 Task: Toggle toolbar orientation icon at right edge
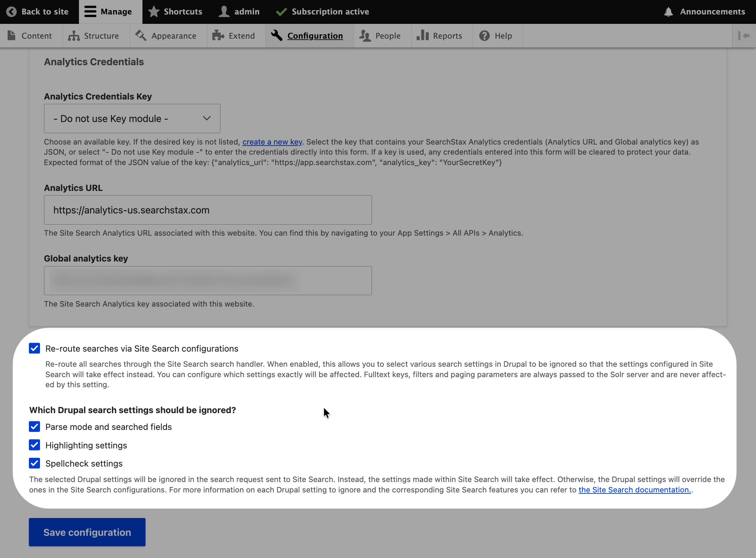tap(744, 36)
